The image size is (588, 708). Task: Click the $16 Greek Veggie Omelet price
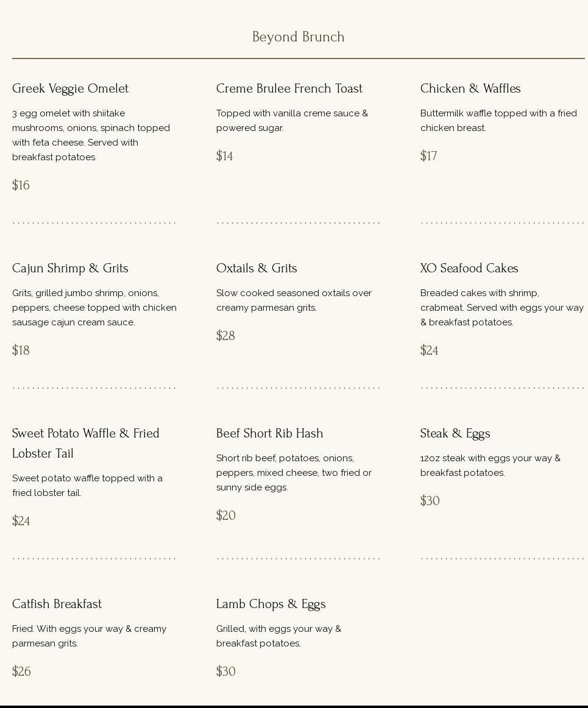[x=21, y=185]
